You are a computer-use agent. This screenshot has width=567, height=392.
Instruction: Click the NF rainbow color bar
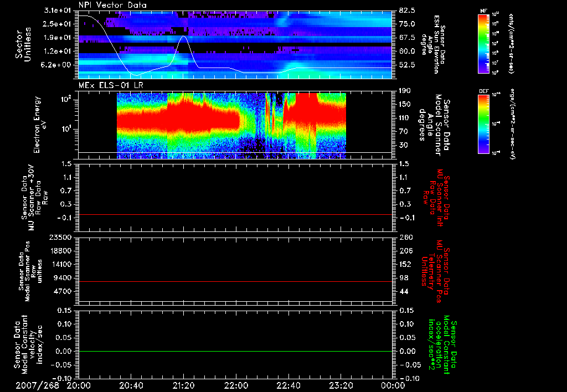483,43
